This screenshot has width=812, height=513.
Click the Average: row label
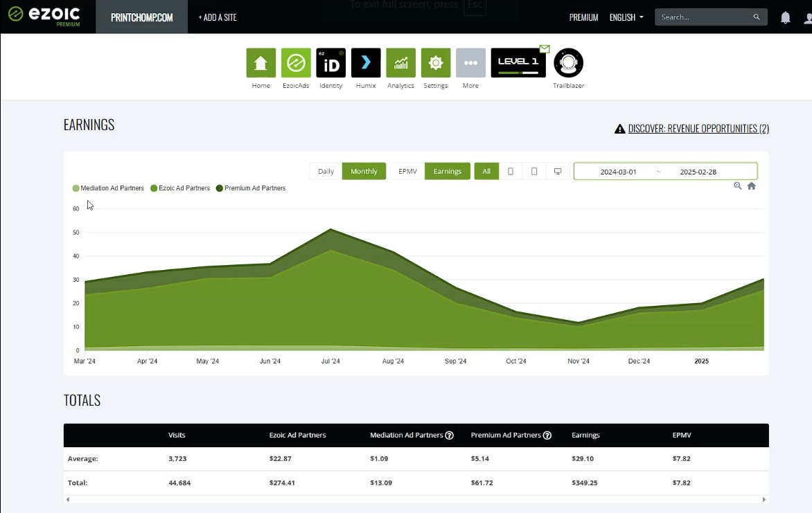(x=83, y=458)
